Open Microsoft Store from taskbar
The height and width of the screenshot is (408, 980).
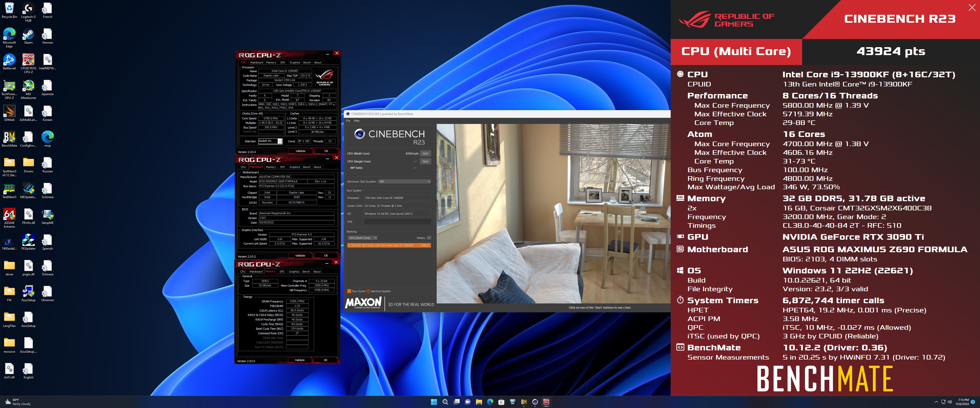tap(501, 402)
